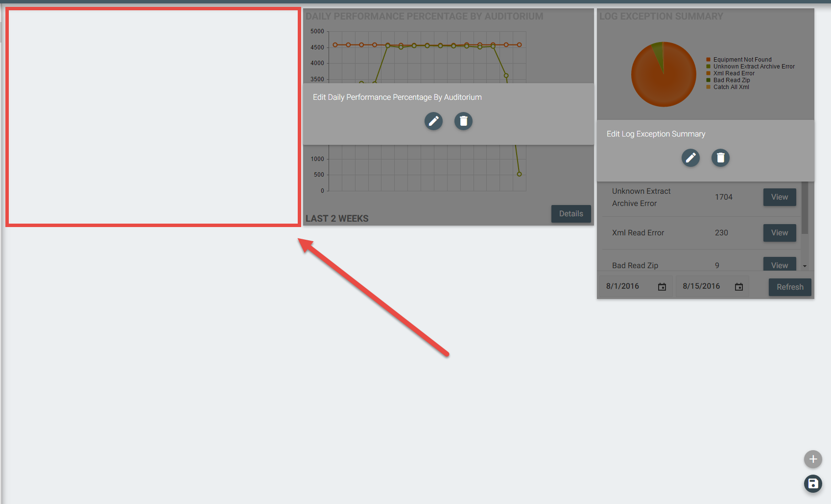The height and width of the screenshot is (504, 831).
Task: View the Bad Read Zip entries
Action: [x=780, y=265]
